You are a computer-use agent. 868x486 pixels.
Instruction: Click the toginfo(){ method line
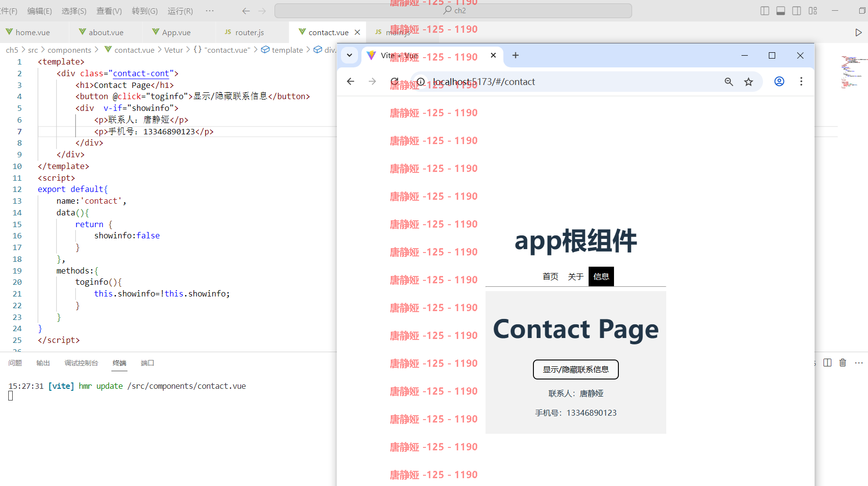coord(98,282)
